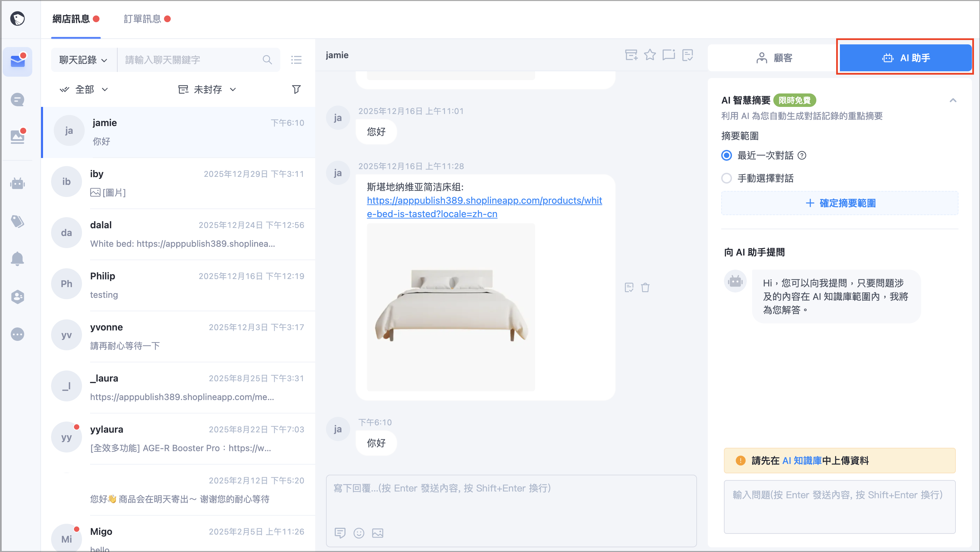The width and height of the screenshot is (980, 552).
Task: Click the flag message icon in chat header
Action: tap(669, 55)
